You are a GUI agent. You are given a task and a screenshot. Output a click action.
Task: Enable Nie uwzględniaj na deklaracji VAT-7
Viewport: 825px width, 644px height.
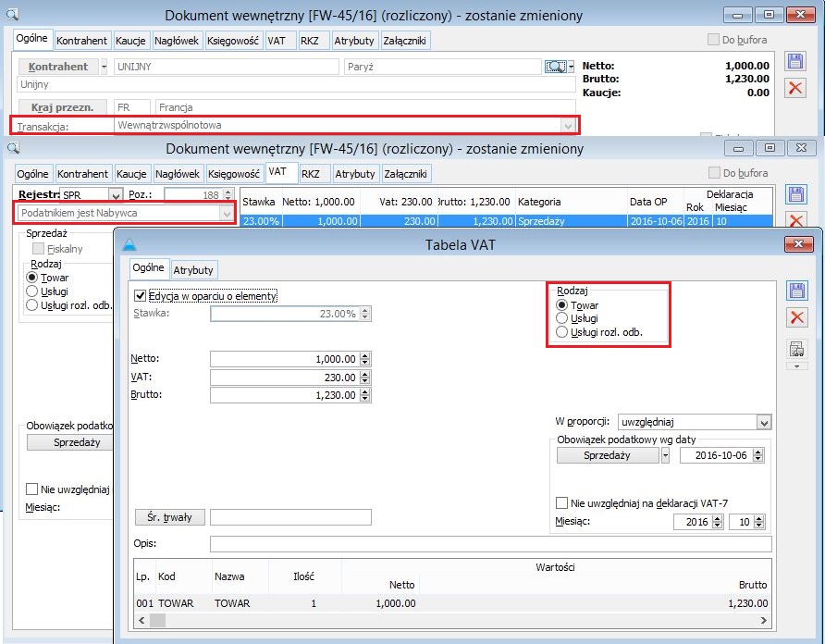pyautogui.click(x=561, y=502)
